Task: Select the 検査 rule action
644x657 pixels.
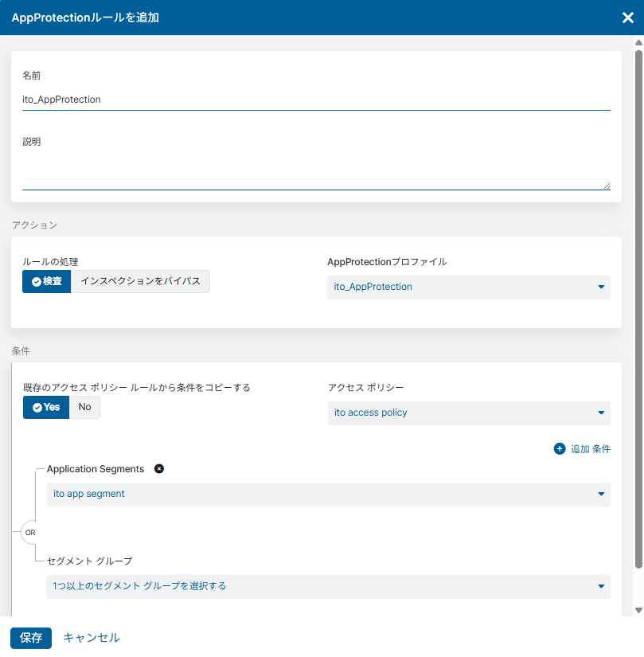Action: (46, 281)
